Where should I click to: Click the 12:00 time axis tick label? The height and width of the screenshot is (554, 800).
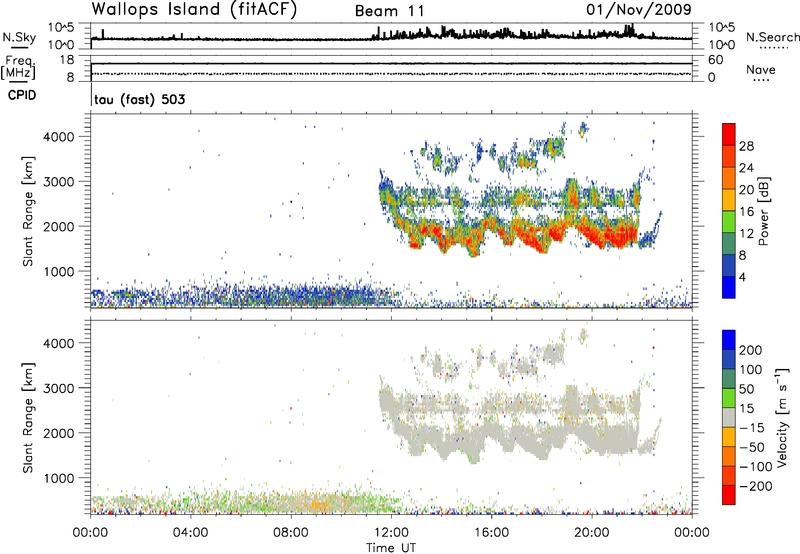tap(391, 533)
